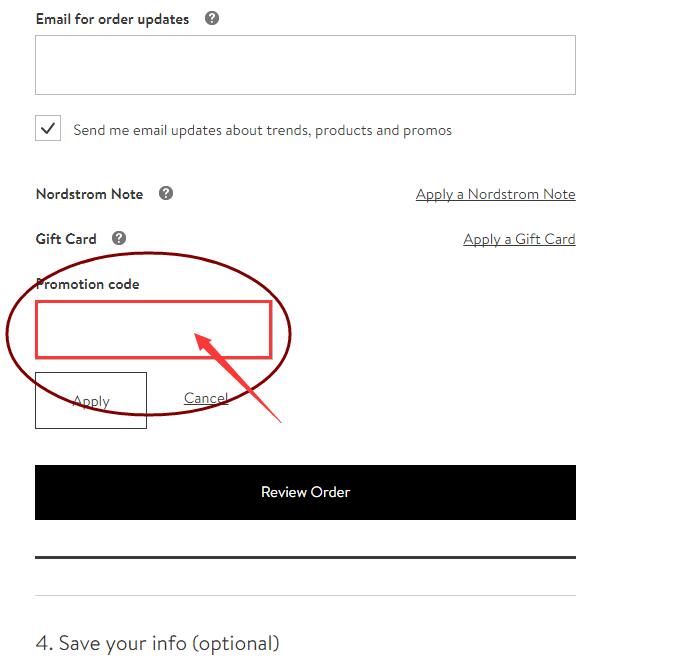Focus the Email for order updates field
The width and height of the screenshot is (700, 659).
pos(305,65)
